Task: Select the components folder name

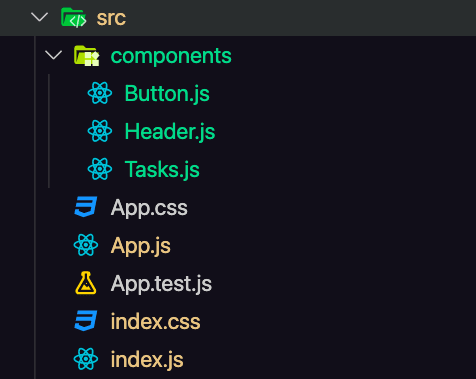Action: click(x=171, y=56)
